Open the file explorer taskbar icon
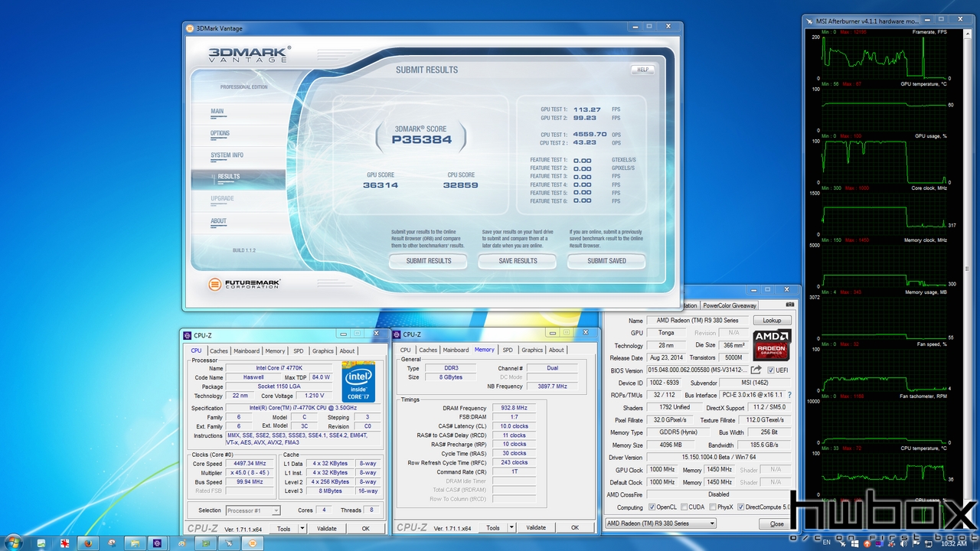This screenshot has height=551, width=980. tap(135, 543)
